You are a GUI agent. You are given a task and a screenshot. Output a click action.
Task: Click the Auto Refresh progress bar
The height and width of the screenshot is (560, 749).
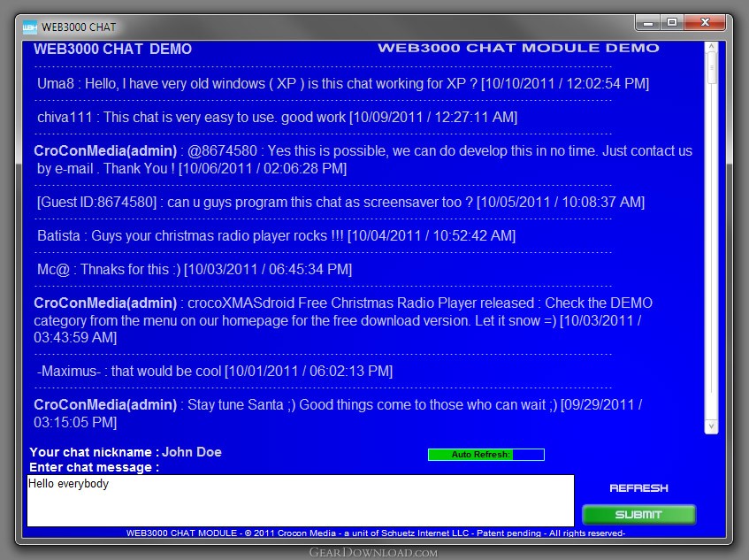[x=485, y=455]
